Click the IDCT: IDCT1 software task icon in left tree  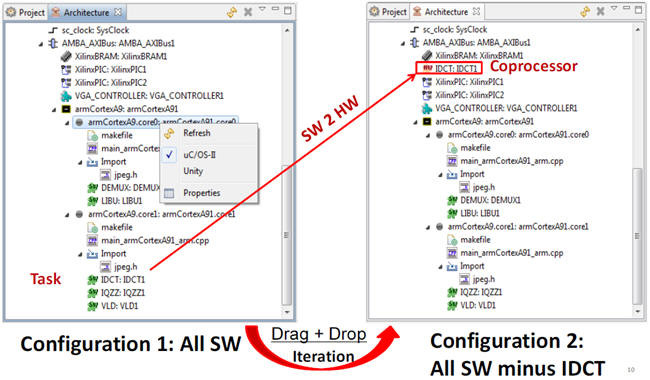(92, 280)
